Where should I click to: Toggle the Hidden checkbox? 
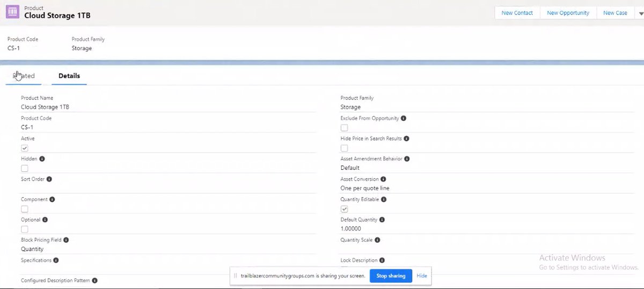tap(25, 169)
